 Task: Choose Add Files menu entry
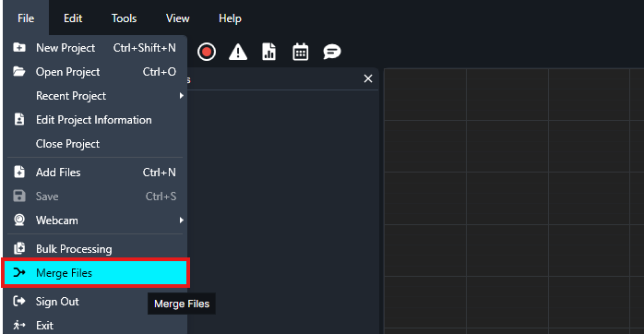[x=95, y=173]
